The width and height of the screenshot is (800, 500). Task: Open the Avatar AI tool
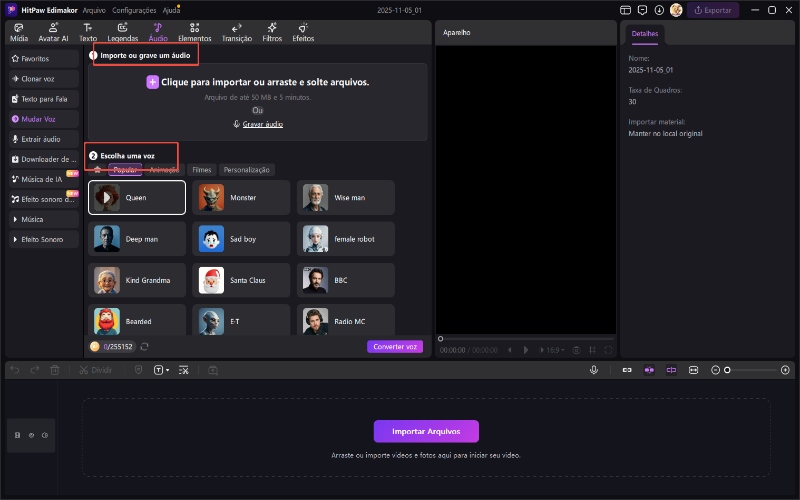tap(53, 31)
